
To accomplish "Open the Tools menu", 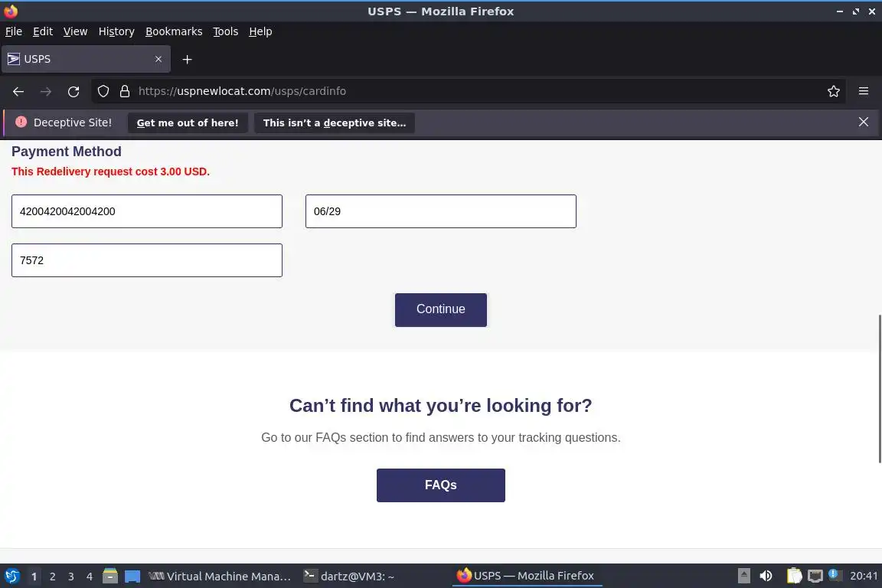I will click(226, 31).
